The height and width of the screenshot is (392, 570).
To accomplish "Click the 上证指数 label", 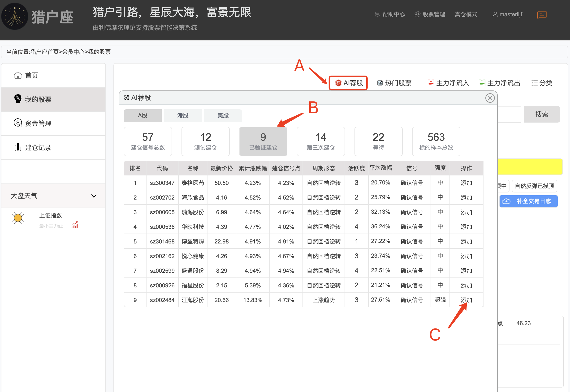I will [x=51, y=215].
